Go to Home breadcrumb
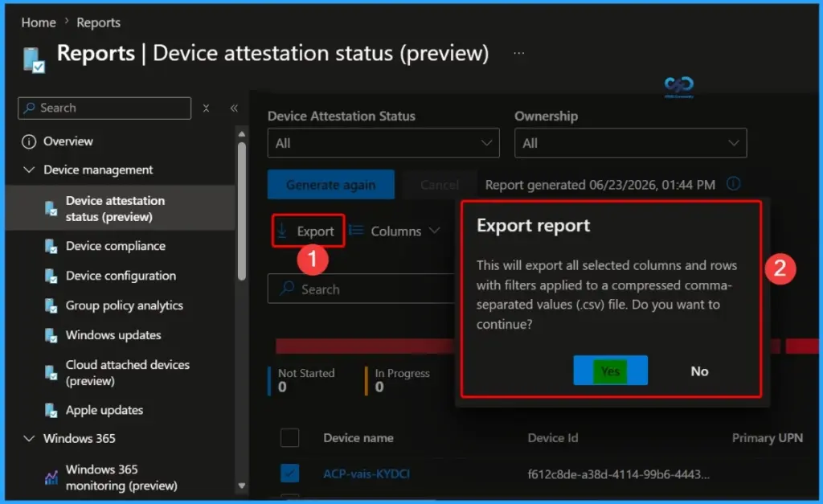 tap(39, 23)
